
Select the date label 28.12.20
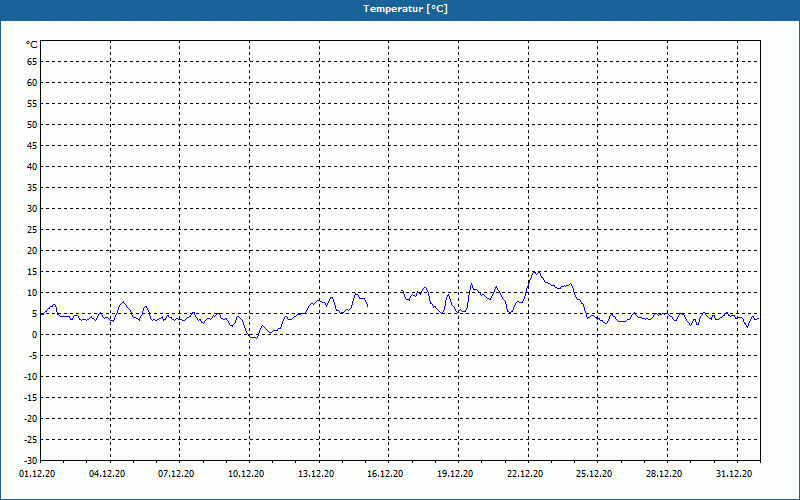[664, 473]
